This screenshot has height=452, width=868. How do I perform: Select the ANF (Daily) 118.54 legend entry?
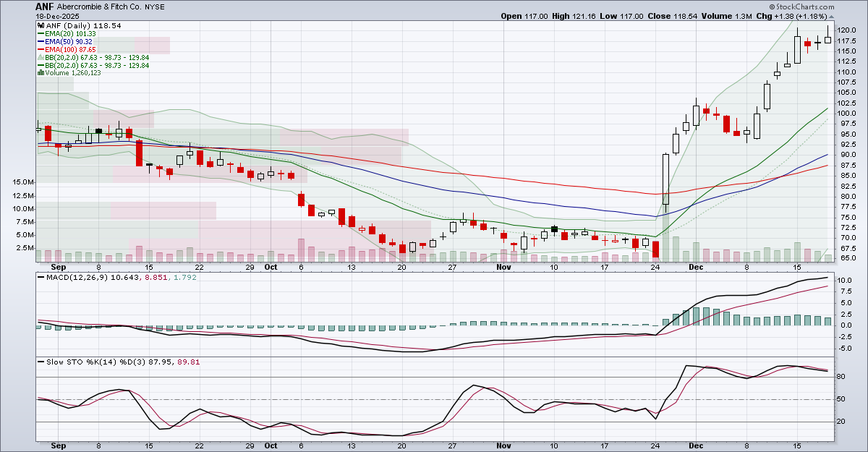pos(83,25)
